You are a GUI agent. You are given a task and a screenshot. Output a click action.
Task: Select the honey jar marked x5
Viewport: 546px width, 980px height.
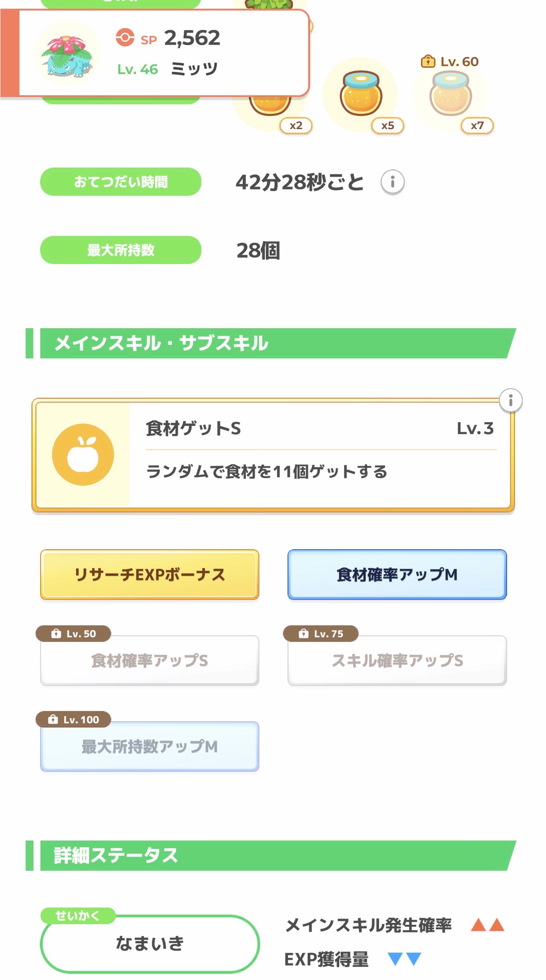[x=361, y=94]
